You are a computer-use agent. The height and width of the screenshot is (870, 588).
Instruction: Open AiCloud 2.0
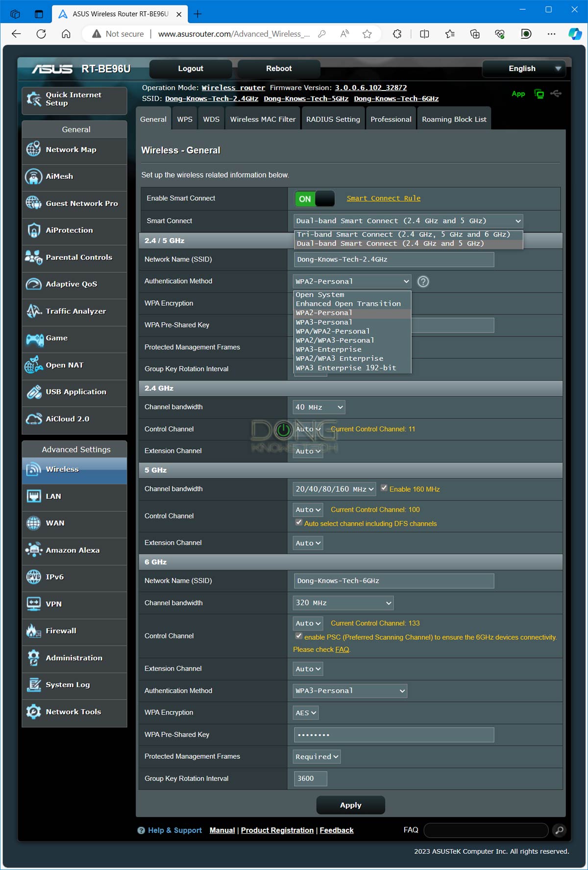(74, 419)
